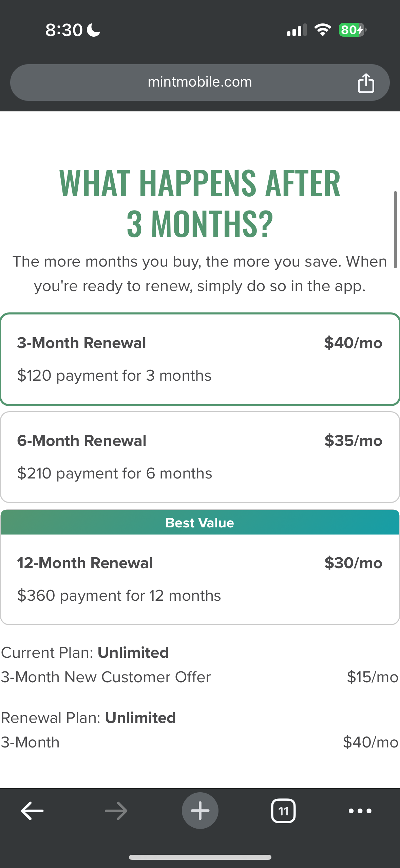Tap the share icon in address bar
The width and height of the screenshot is (400, 868).
click(x=366, y=83)
